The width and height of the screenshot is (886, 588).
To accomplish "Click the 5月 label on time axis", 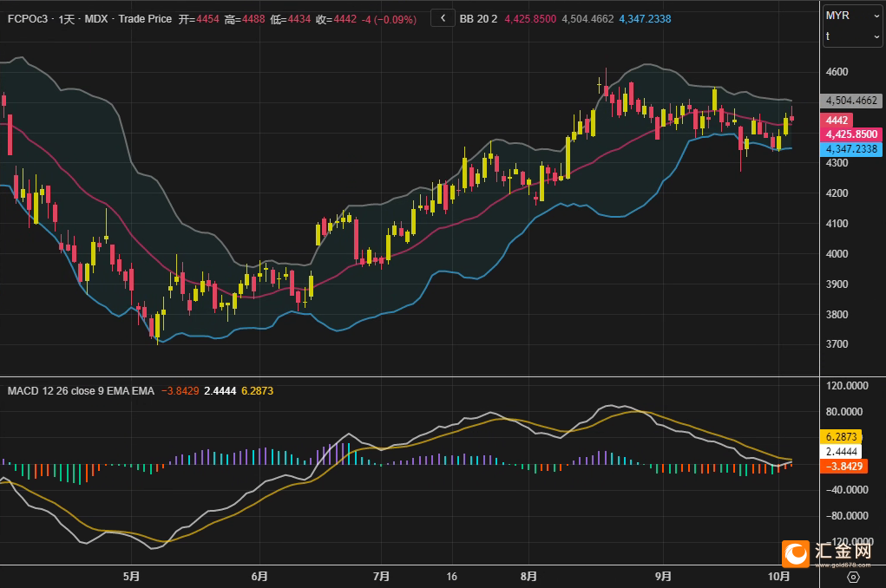I will [132, 576].
